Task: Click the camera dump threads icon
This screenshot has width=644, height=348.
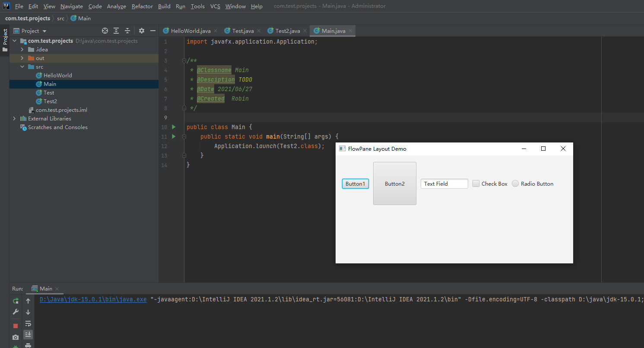Action: (x=16, y=337)
